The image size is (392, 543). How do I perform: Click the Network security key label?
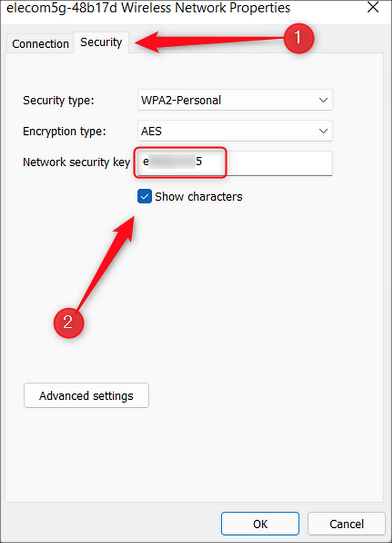pos(76,162)
